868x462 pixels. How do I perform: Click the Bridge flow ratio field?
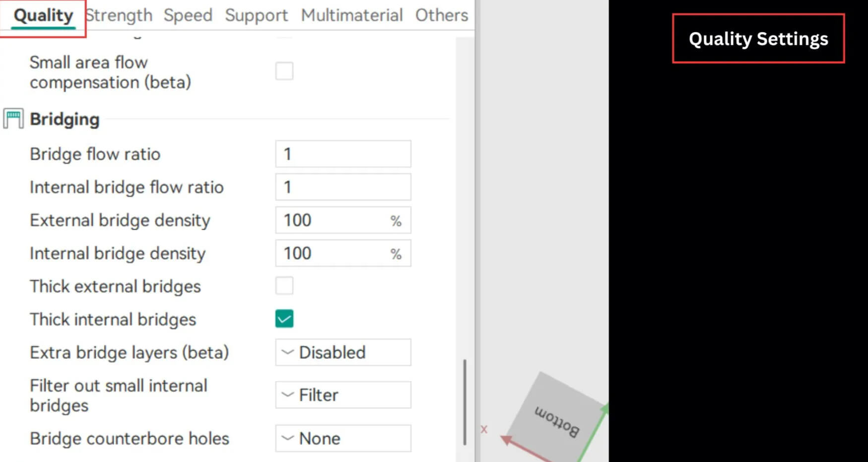click(343, 154)
